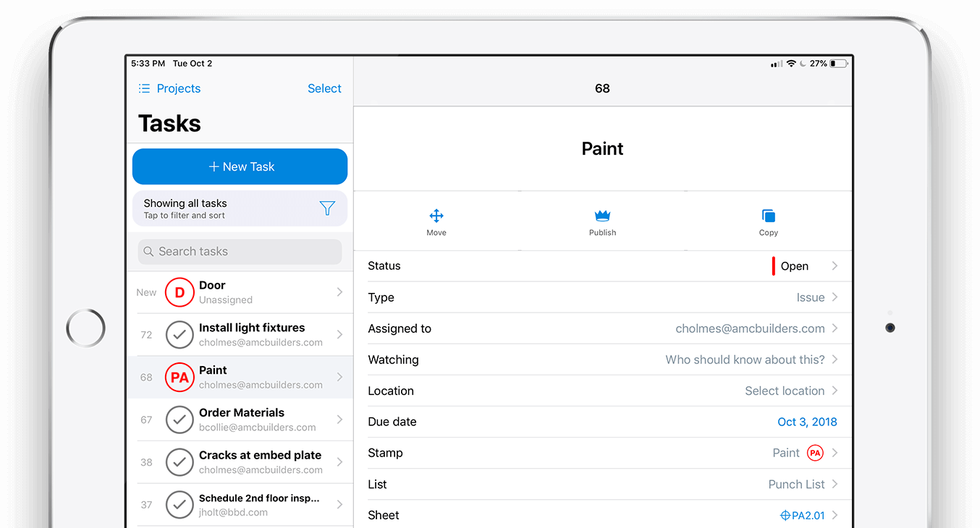This screenshot has height=528, width=980.
Task: Open the Projects list icon
Action: coord(144,88)
